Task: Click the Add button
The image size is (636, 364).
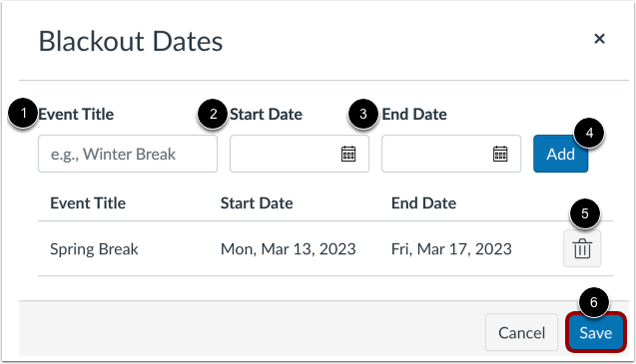Action: 560,154
